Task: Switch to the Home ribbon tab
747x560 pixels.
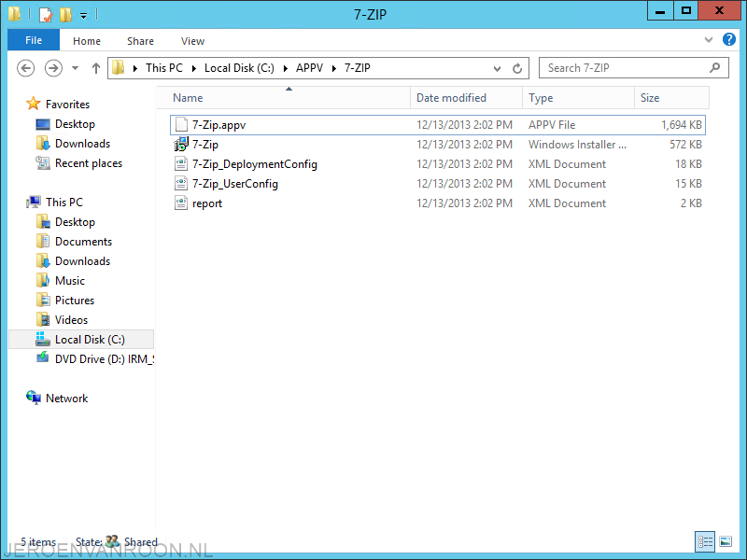Action: click(x=87, y=41)
